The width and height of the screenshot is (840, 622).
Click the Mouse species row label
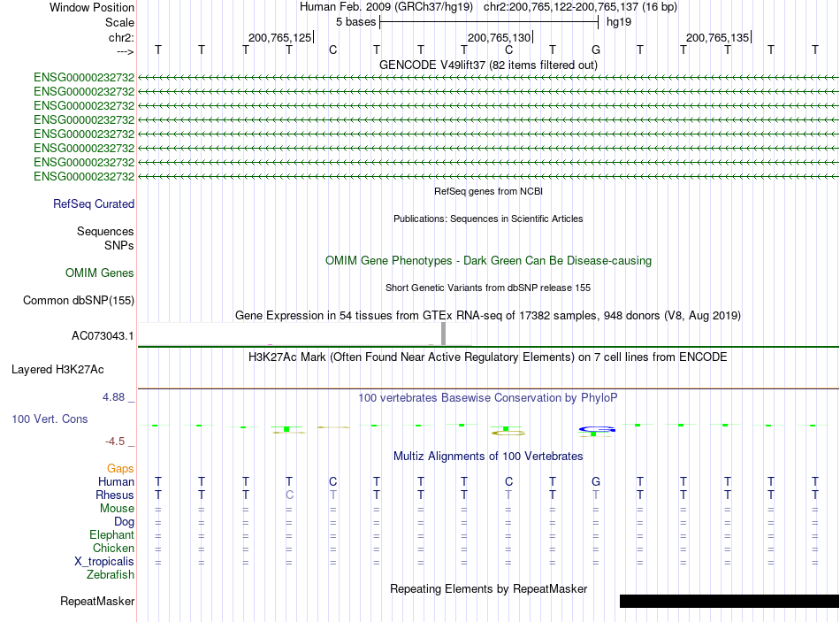pos(117,509)
